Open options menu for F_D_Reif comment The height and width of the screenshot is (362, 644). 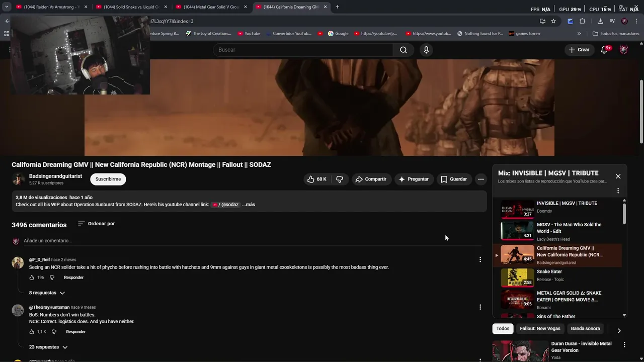point(480,259)
